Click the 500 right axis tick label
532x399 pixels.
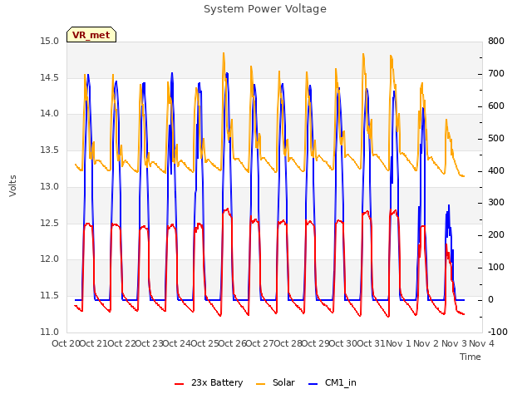[x=496, y=139]
